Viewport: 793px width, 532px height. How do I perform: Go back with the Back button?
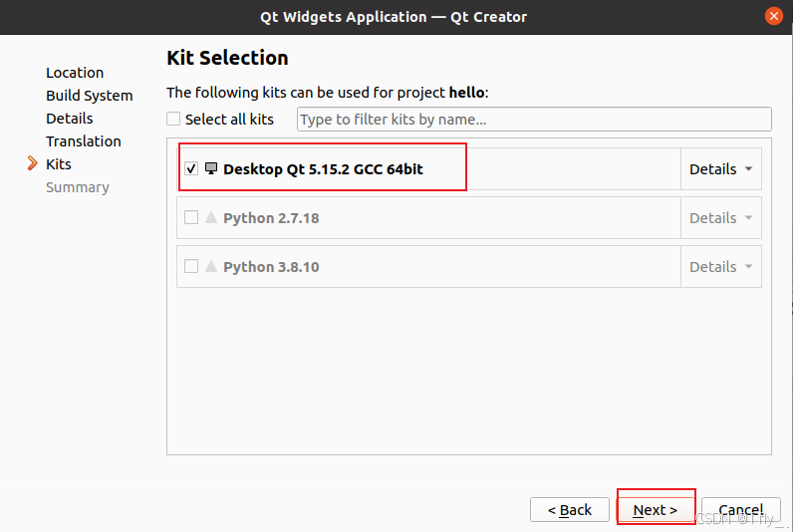coord(570,509)
